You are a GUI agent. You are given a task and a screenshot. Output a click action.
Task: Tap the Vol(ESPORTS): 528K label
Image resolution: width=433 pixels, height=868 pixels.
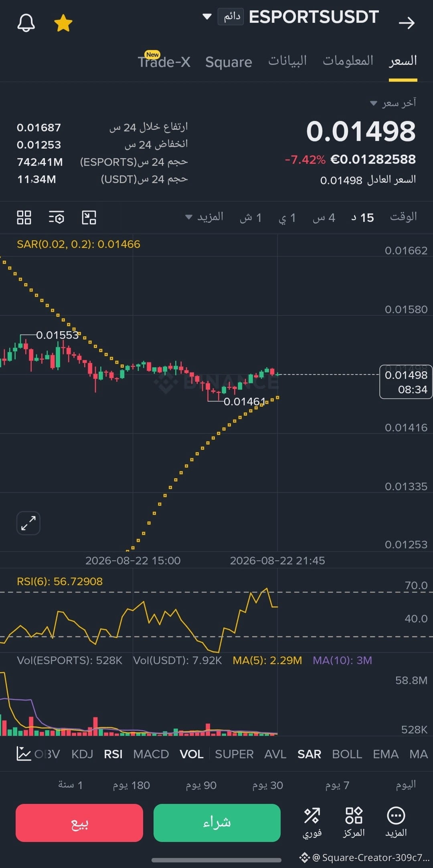click(x=69, y=661)
